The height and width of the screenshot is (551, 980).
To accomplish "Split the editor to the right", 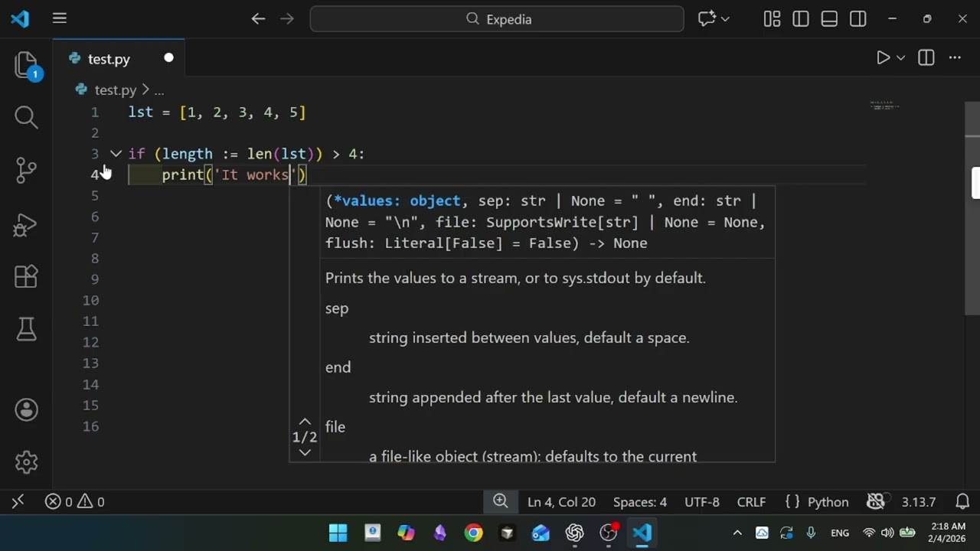I will pos(926,58).
